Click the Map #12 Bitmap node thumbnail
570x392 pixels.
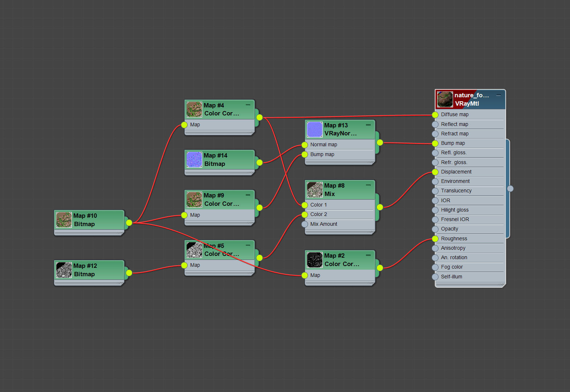(x=64, y=270)
